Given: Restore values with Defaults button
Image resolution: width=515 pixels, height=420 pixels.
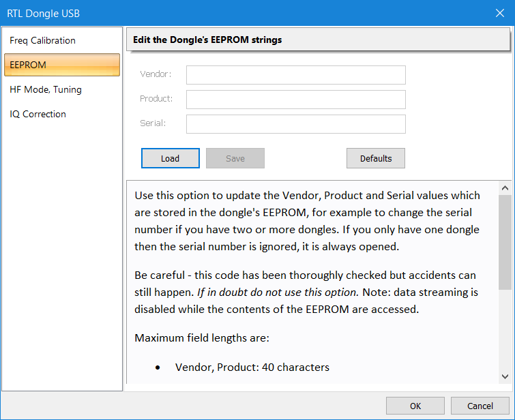Looking at the screenshot, I should [375, 158].
